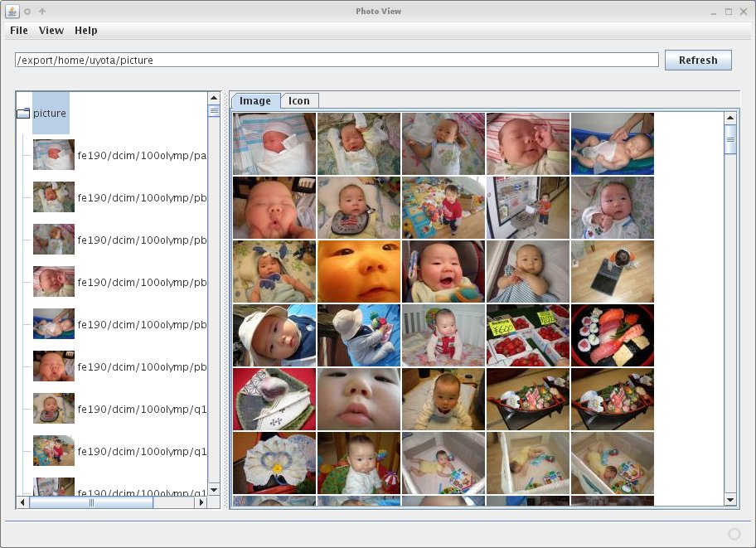Screen dimensions: 756x548
Task: Open the View menu
Action: click(x=51, y=31)
